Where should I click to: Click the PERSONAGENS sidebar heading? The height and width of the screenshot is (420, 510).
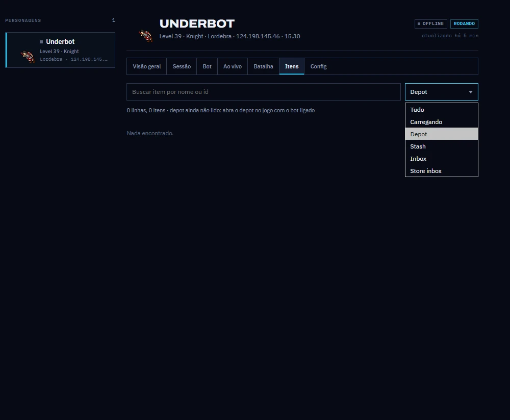pyautogui.click(x=23, y=20)
